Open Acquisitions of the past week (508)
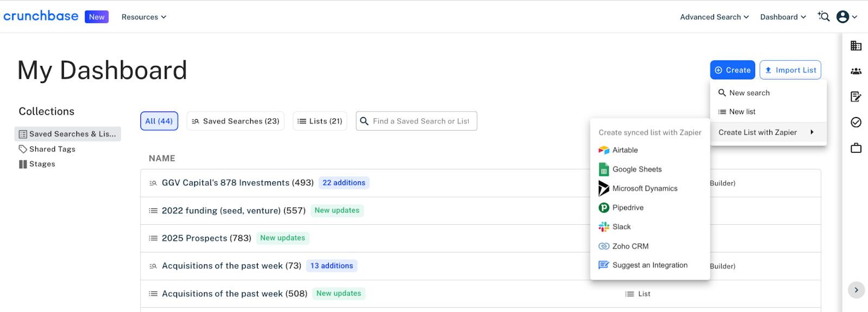The height and width of the screenshot is (312, 868). pyautogui.click(x=234, y=294)
